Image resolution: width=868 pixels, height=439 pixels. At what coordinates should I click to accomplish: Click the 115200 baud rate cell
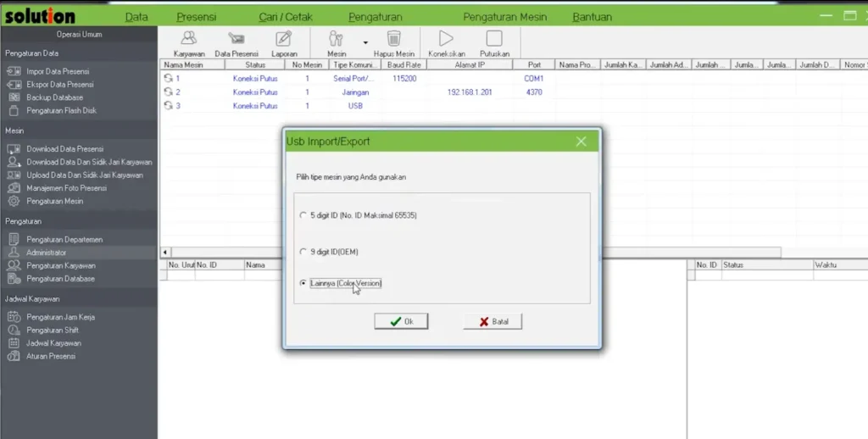pos(404,79)
